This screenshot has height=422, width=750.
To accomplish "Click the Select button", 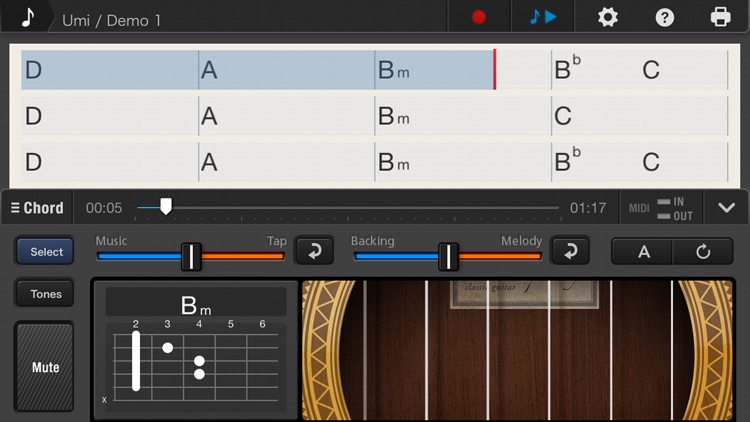I will click(45, 252).
